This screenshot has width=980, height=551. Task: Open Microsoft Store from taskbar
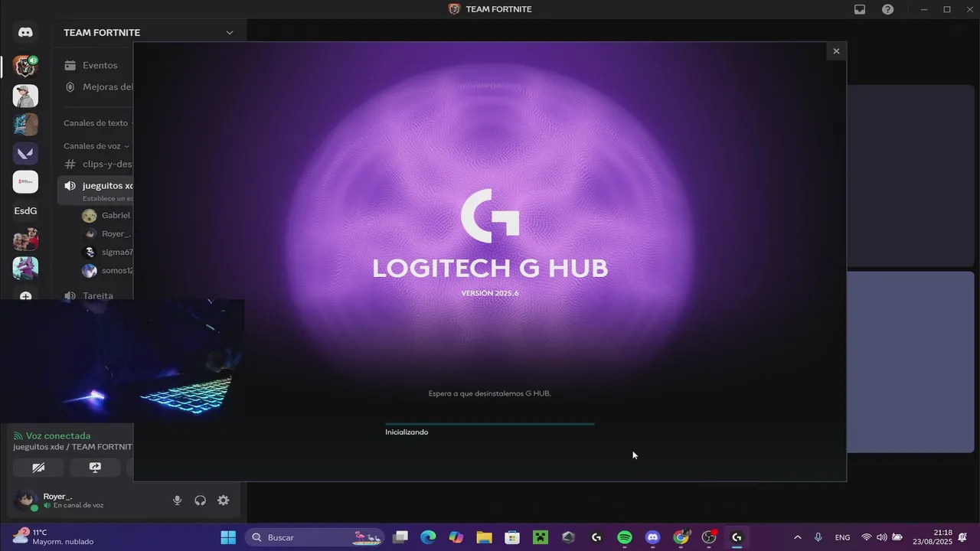pyautogui.click(x=512, y=537)
